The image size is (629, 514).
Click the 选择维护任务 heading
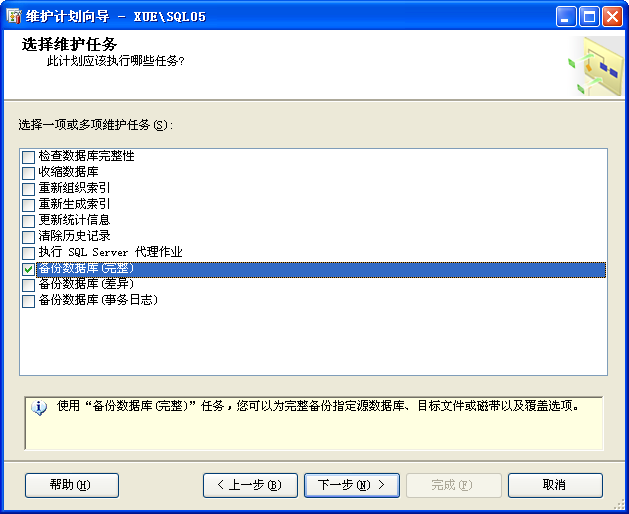[69, 44]
